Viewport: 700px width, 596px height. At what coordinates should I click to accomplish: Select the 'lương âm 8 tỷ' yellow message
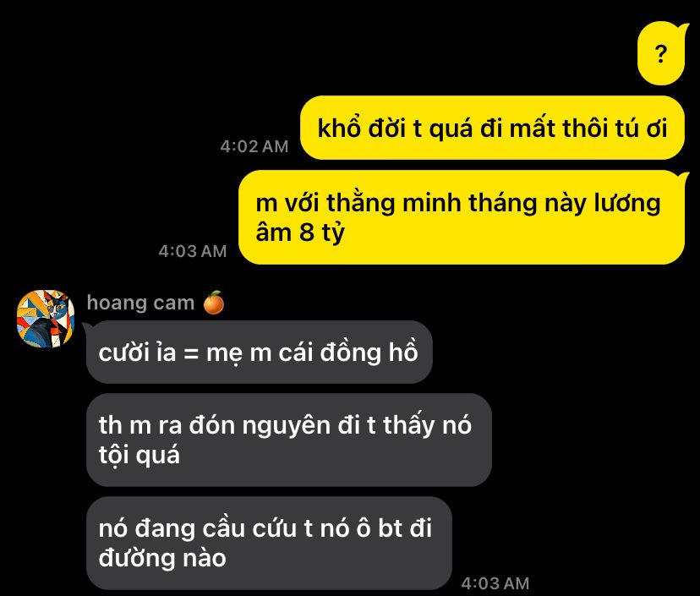click(x=462, y=217)
